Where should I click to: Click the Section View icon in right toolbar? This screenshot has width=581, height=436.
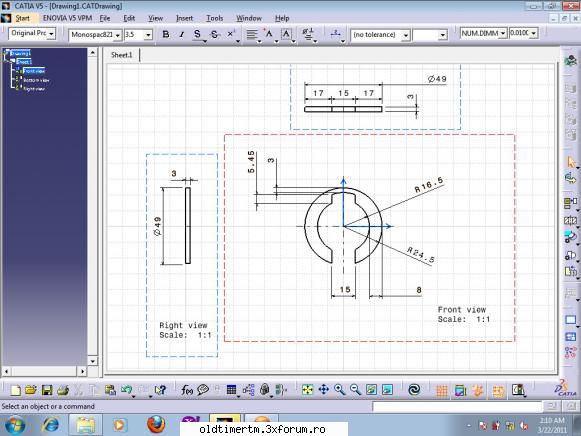(x=571, y=221)
